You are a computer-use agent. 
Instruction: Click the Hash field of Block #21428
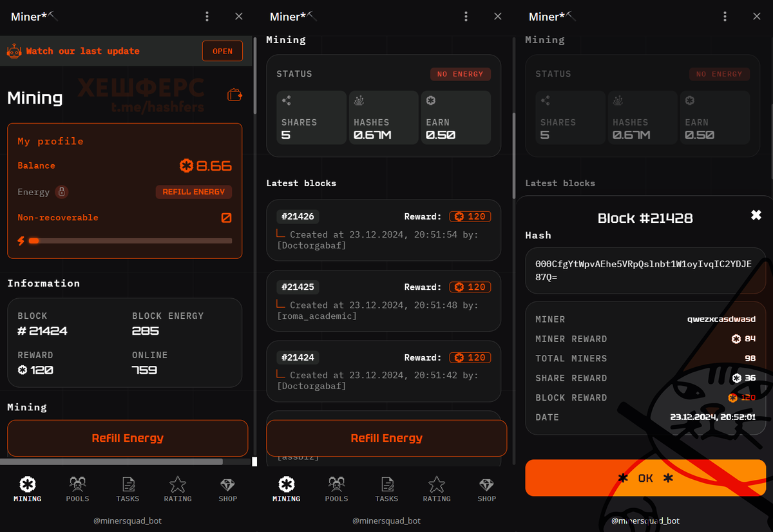(645, 270)
